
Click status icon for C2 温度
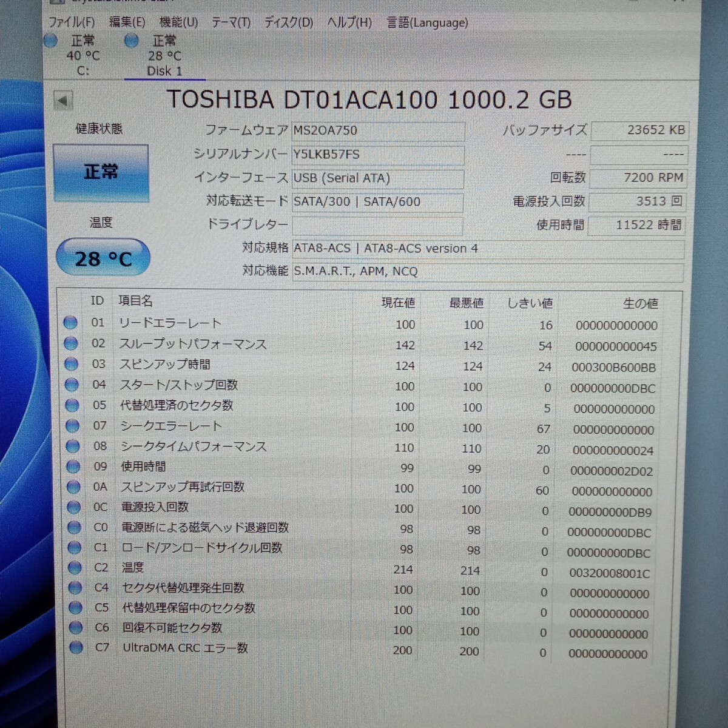75,568
